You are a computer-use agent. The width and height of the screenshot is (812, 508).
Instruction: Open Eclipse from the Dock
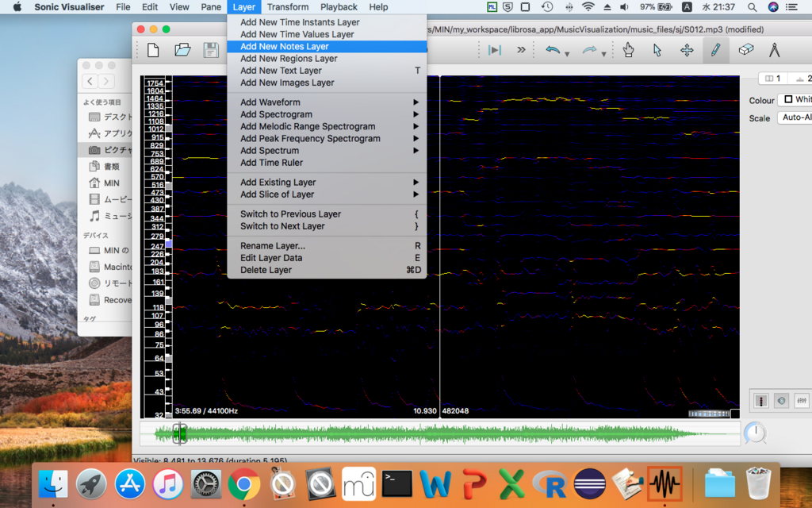(590, 484)
